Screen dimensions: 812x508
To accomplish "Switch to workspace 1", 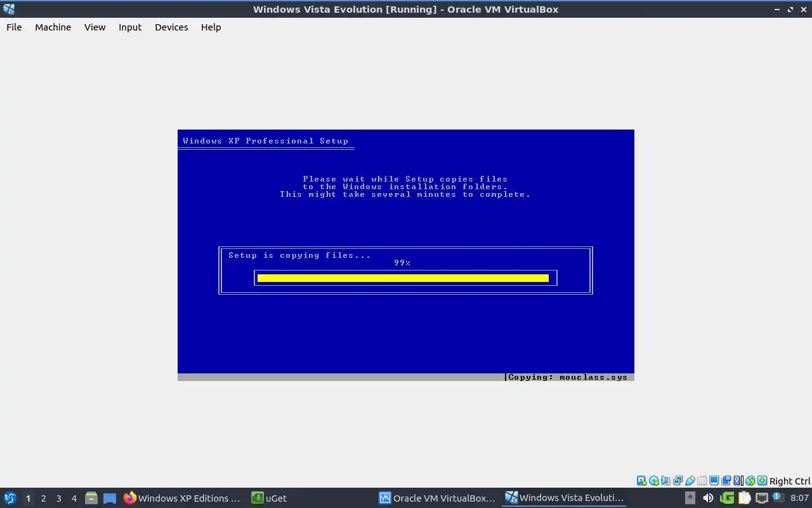I will [x=28, y=498].
